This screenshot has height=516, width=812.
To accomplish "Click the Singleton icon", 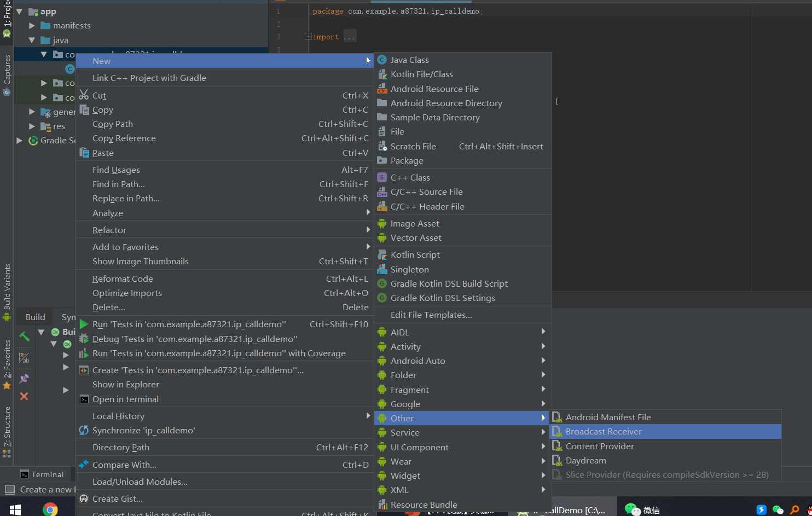I will click(x=382, y=269).
